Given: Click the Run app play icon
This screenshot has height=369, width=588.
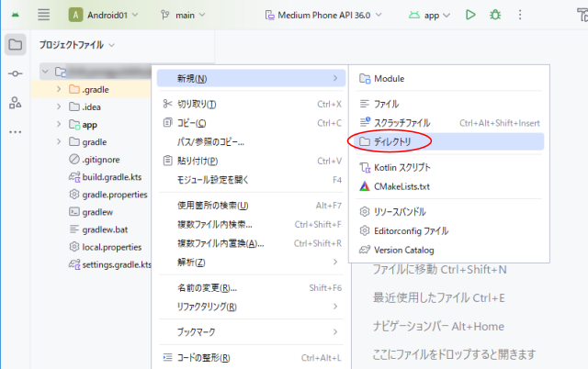Looking at the screenshot, I should pos(470,16).
